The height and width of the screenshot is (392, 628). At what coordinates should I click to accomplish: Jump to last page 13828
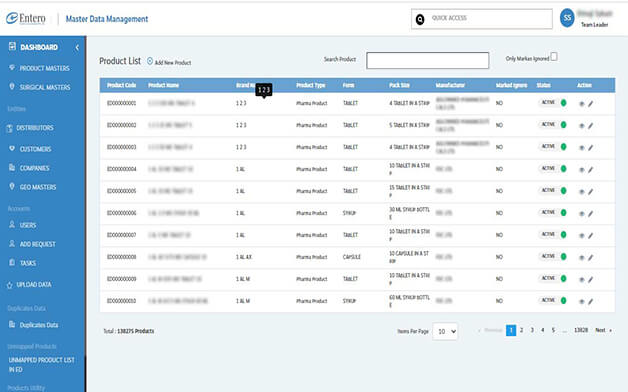(581, 330)
